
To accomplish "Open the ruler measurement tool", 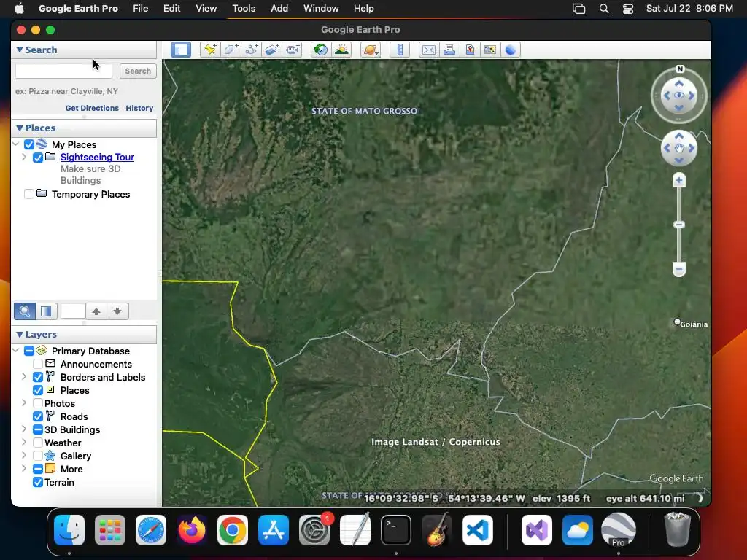I will [x=400, y=50].
